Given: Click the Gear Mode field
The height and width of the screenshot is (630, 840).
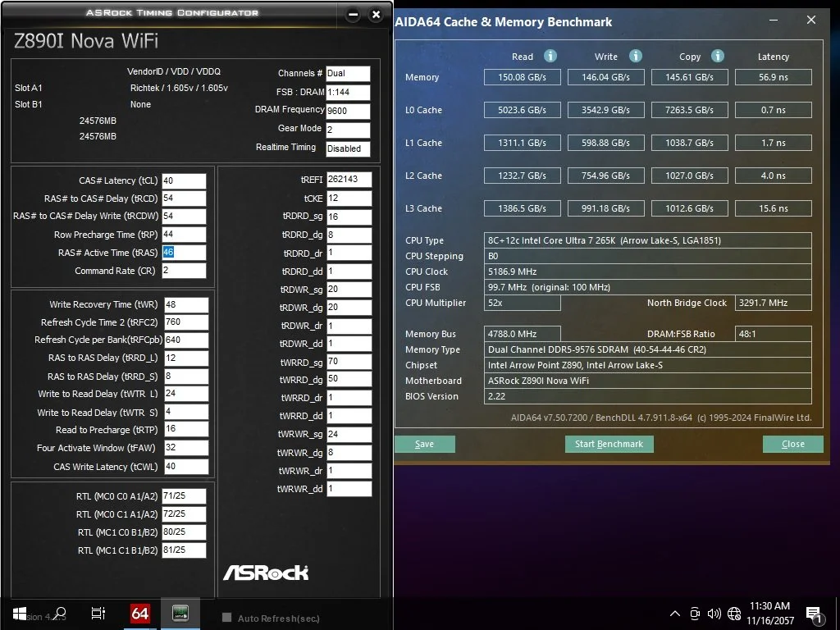Looking at the screenshot, I should pos(348,130).
